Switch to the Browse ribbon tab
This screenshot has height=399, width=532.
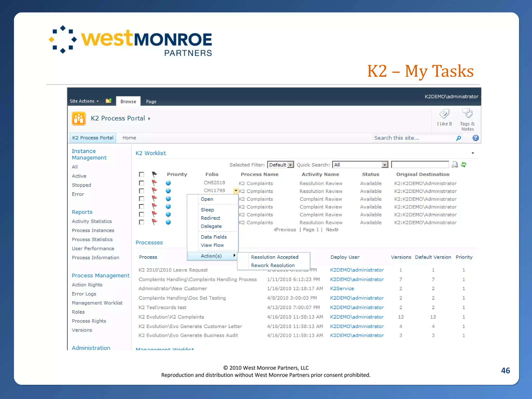[128, 101]
